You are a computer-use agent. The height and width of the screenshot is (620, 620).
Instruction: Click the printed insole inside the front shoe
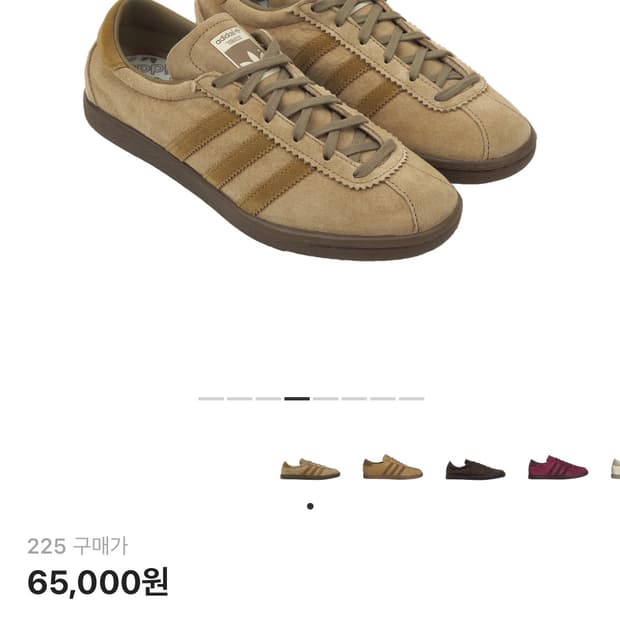149,67
